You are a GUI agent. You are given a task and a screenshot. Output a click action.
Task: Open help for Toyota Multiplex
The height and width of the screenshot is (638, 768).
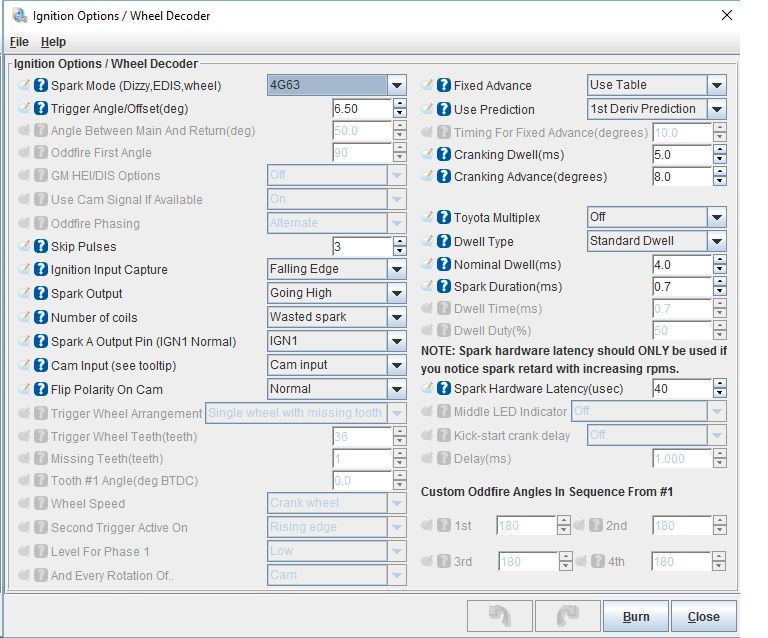tap(444, 217)
